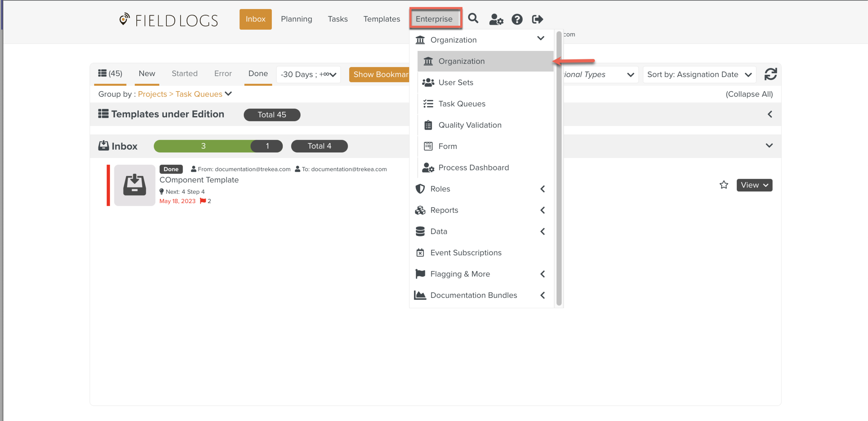Toggle the Done status filter
This screenshot has width=868, height=421.
(258, 74)
